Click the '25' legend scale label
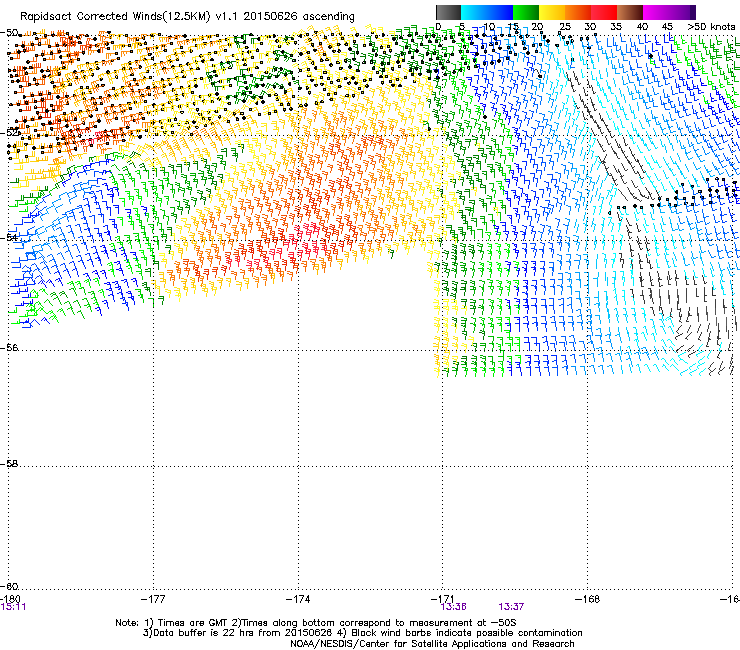This screenshot has height=650, width=740. [x=564, y=27]
